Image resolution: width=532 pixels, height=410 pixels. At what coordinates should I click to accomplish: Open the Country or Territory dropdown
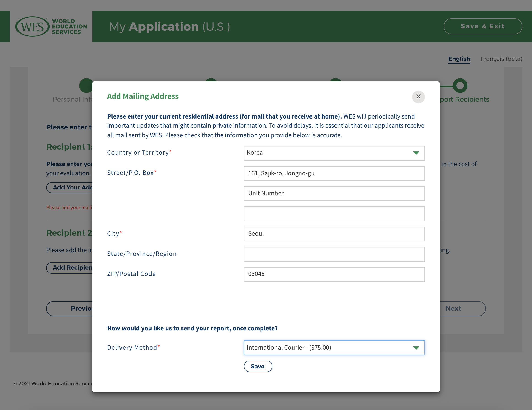[x=334, y=153]
